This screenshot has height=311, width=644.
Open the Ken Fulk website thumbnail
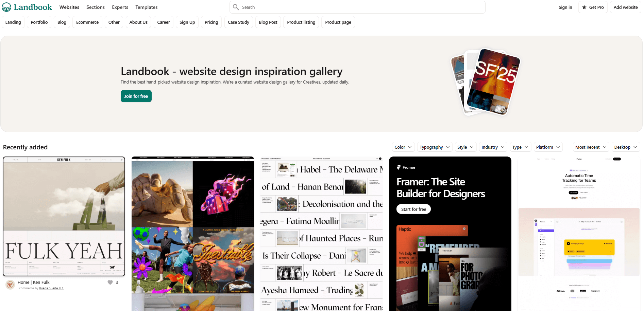[x=64, y=217]
